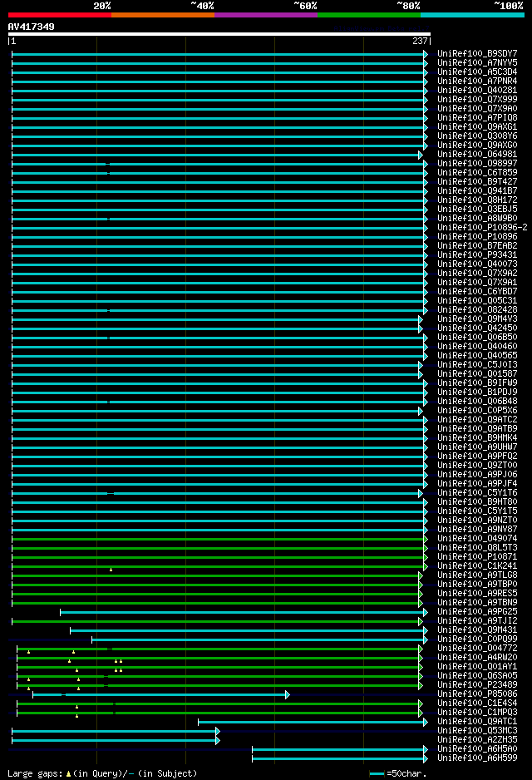532x780 pixels.
Task: Select hit UniRef100_C6YBD7
Action: pyautogui.click(x=477, y=292)
